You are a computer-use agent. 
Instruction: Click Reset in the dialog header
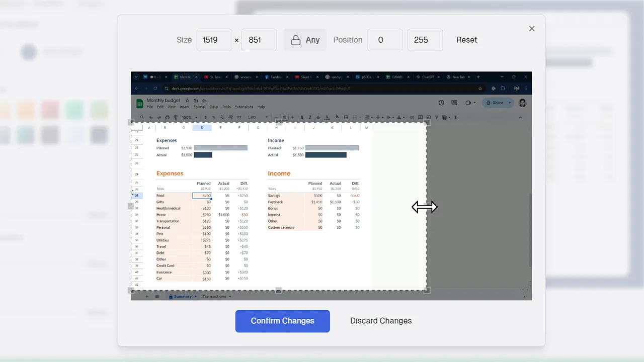pos(466,40)
